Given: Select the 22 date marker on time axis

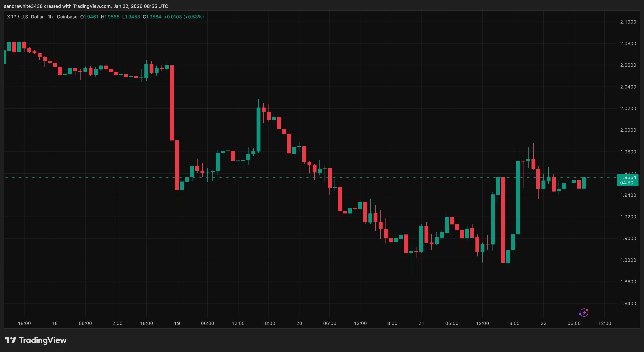Looking at the screenshot, I should (543, 323).
